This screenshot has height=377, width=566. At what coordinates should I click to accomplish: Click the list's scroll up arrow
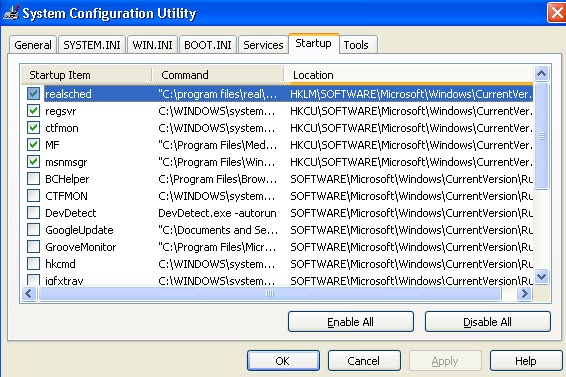click(541, 74)
